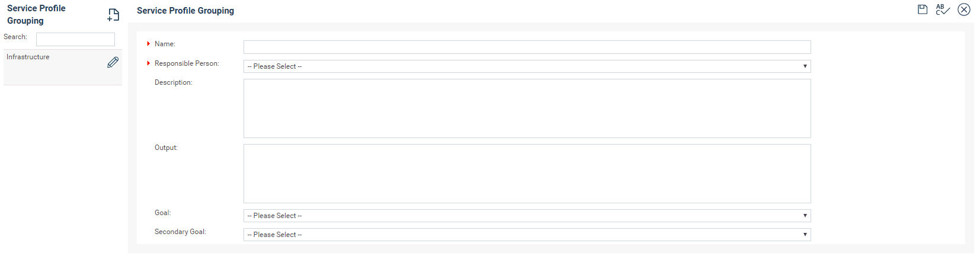Expand the Goal dropdown list

(x=527, y=216)
